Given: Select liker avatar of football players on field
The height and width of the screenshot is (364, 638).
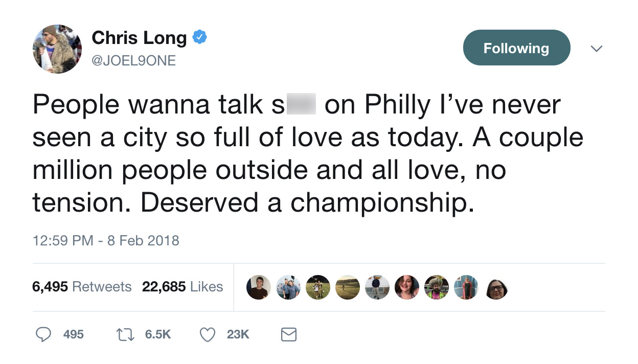Looking at the screenshot, I should coord(318,287).
